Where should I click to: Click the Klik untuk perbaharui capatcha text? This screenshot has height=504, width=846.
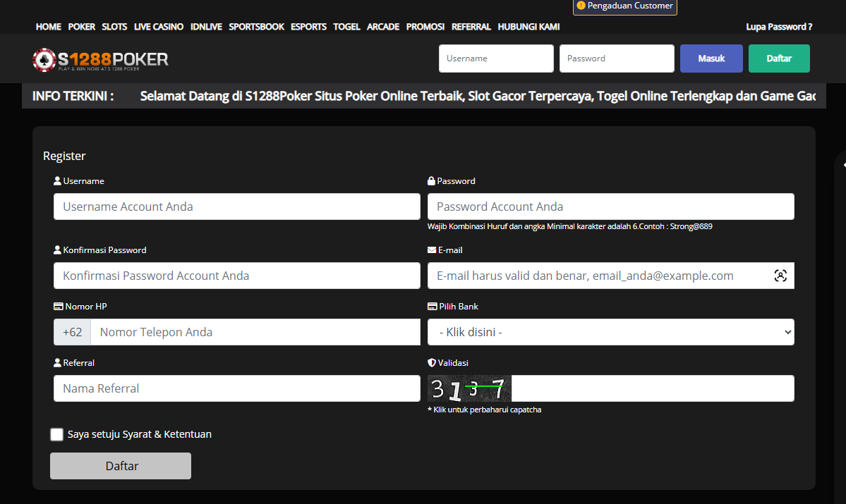[x=485, y=410]
